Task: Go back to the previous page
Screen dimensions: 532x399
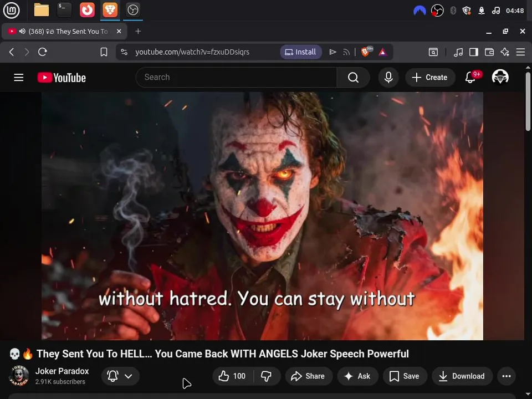Action: 12,52
